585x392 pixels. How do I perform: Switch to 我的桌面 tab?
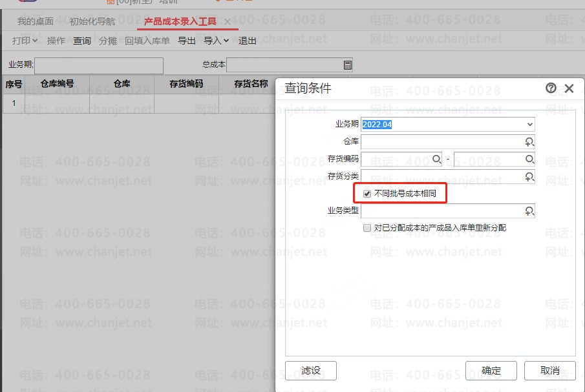(36, 21)
